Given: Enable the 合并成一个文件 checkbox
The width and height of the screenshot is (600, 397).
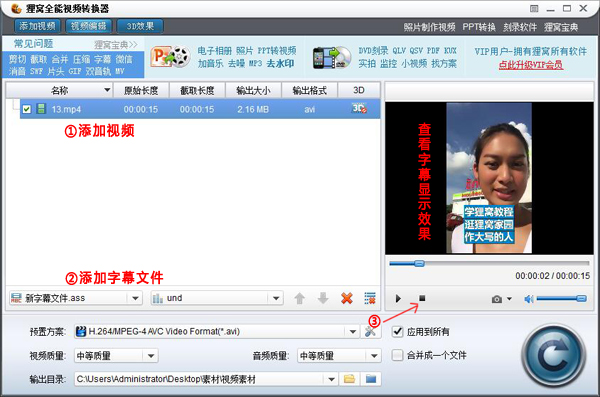Looking at the screenshot, I should [398, 355].
